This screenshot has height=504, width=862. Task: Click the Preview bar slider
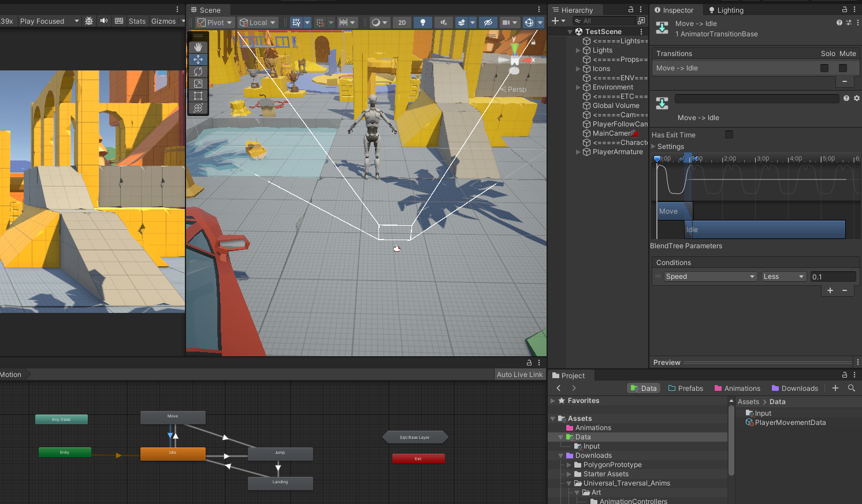tap(768, 363)
